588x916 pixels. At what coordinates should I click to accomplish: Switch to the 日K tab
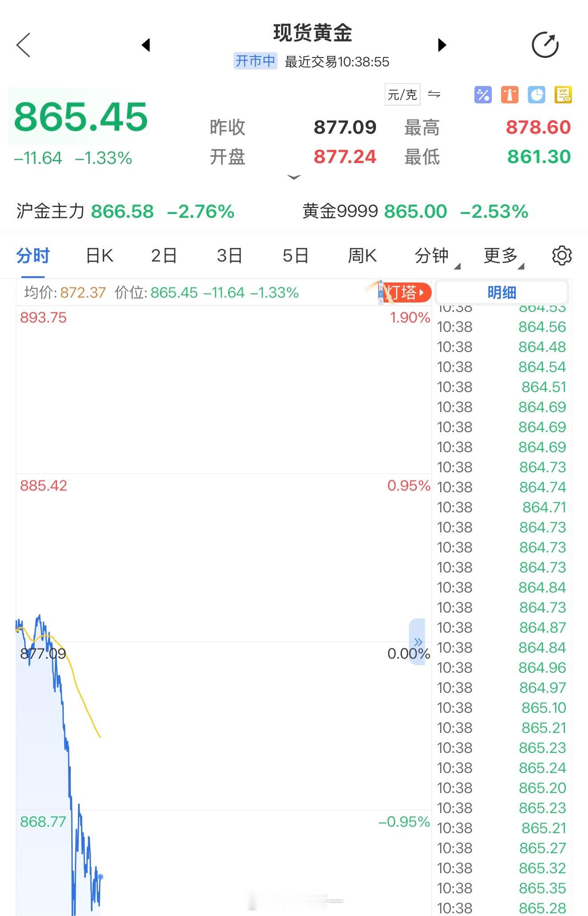(x=99, y=256)
